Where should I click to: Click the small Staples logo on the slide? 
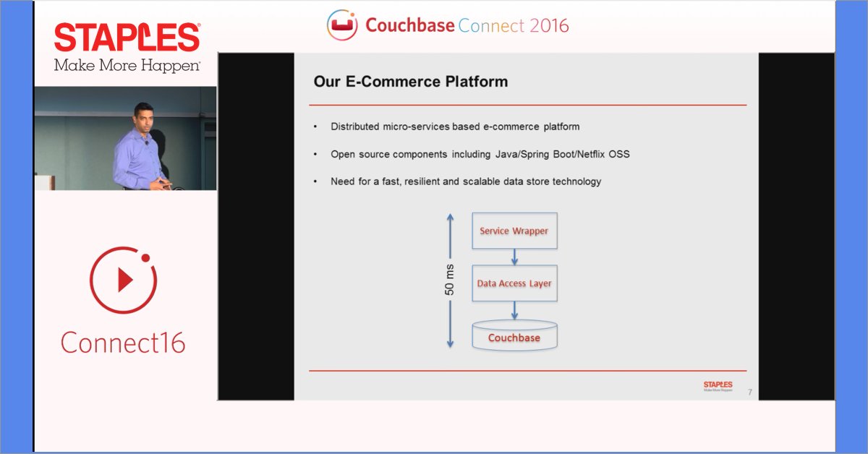coord(718,385)
